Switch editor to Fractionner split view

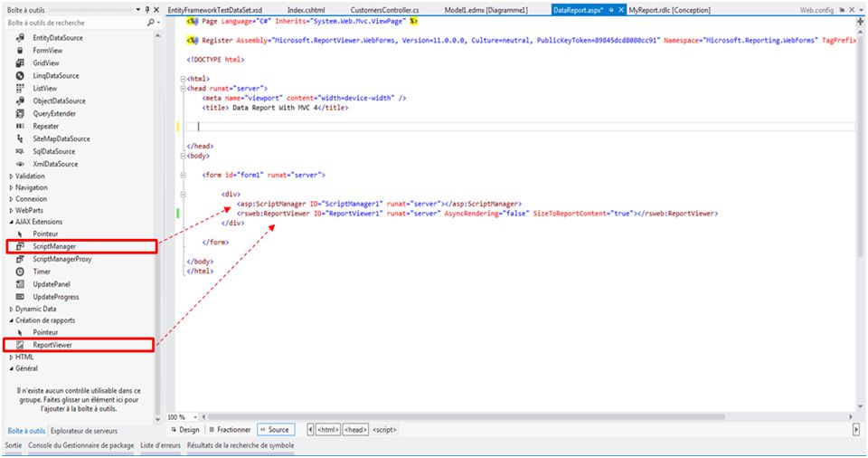229,430
